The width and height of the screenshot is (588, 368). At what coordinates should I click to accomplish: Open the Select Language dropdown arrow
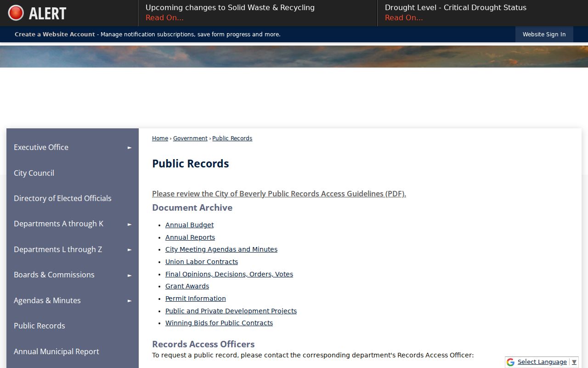(x=574, y=362)
